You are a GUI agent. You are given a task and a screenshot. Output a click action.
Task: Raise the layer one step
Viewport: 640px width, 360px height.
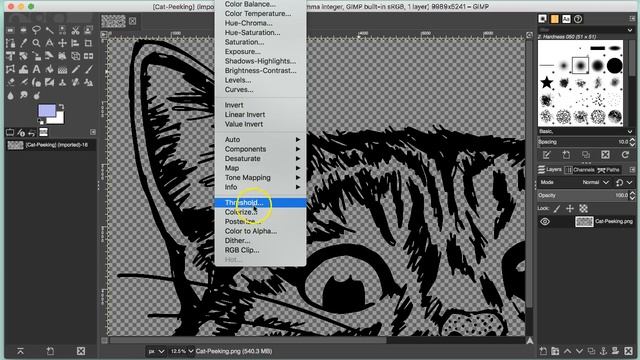[x=567, y=351]
